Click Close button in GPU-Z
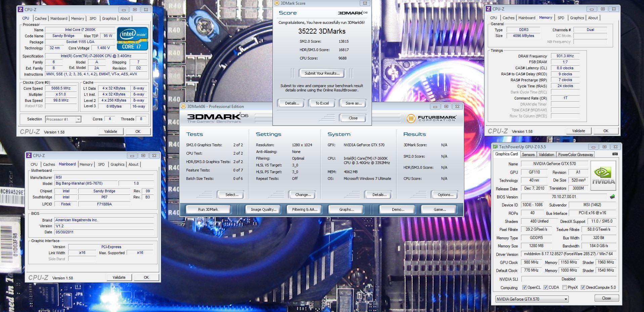The image size is (644, 312). pyautogui.click(x=606, y=298)
